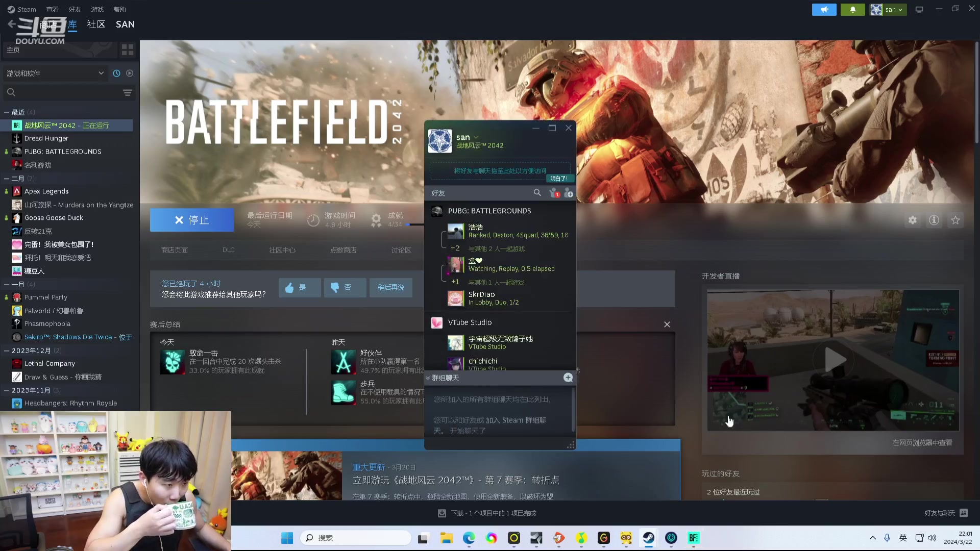Click the library search magnifier
This screenshot has width=980, height=551.
tap(11, 92)
